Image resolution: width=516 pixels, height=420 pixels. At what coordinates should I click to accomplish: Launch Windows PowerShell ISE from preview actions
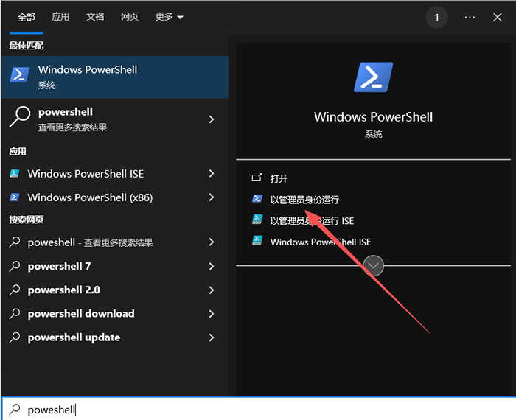(321, 242)
